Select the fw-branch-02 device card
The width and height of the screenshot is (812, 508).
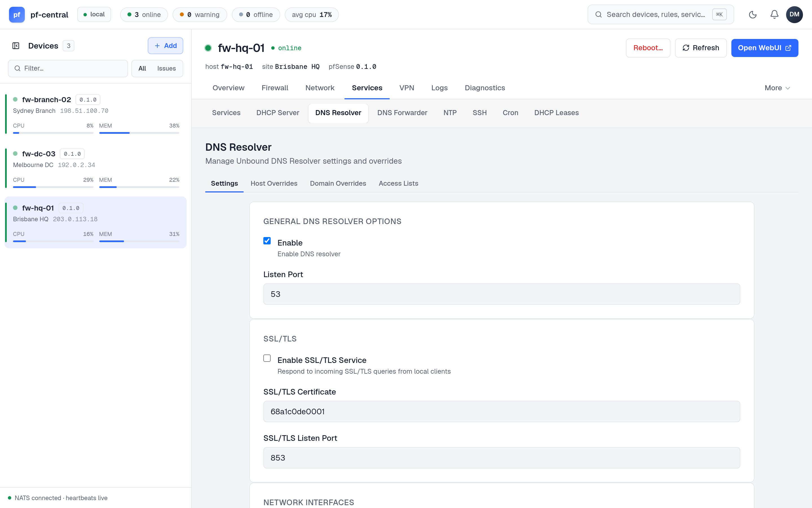(x=96, y=114)
